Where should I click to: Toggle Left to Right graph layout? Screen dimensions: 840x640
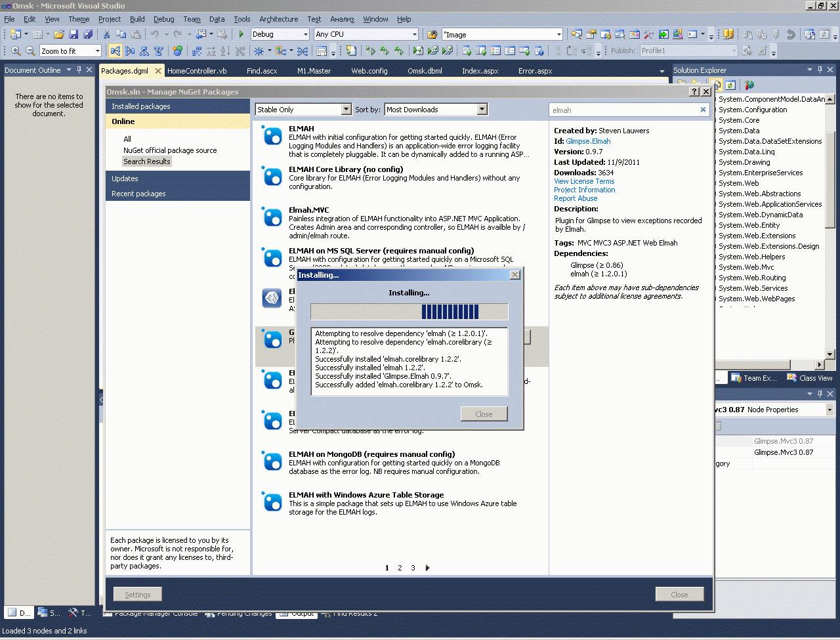(x=115, y=51)
